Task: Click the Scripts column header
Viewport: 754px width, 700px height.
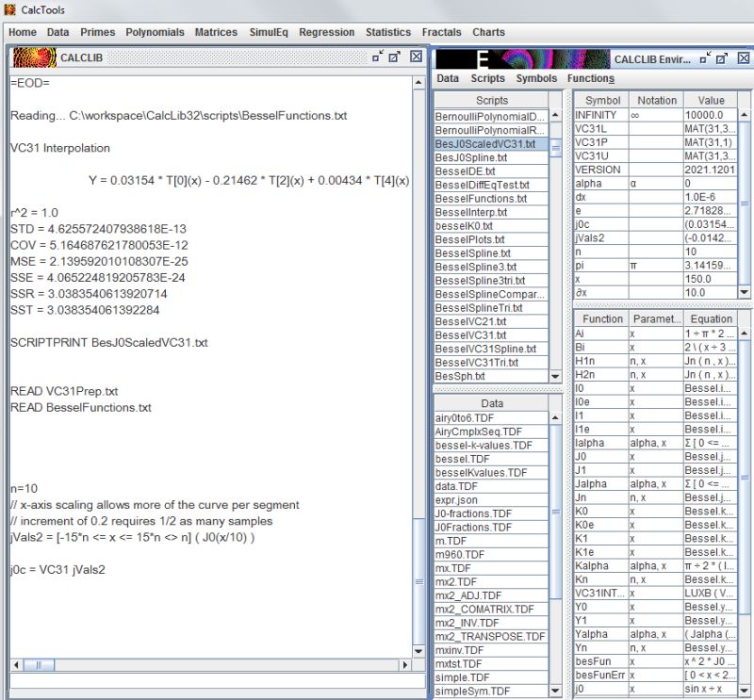Action: click(x=491, y=101)
